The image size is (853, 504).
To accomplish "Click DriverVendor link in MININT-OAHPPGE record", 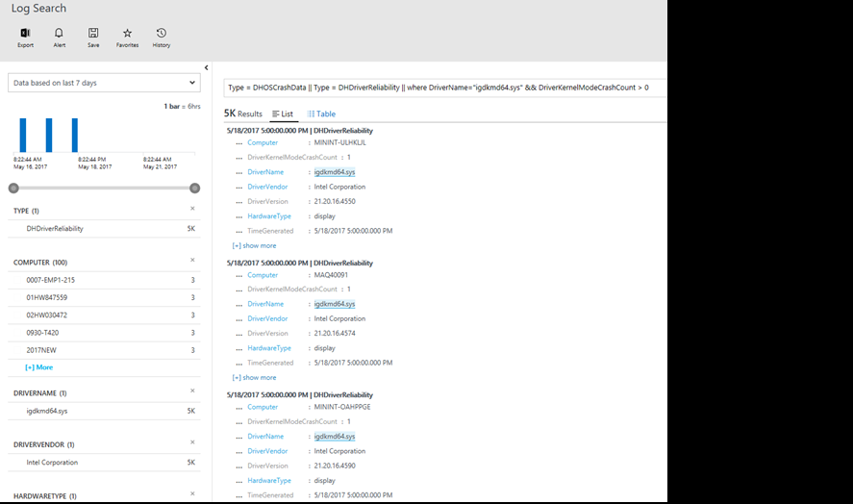I will tap(267, 451).
